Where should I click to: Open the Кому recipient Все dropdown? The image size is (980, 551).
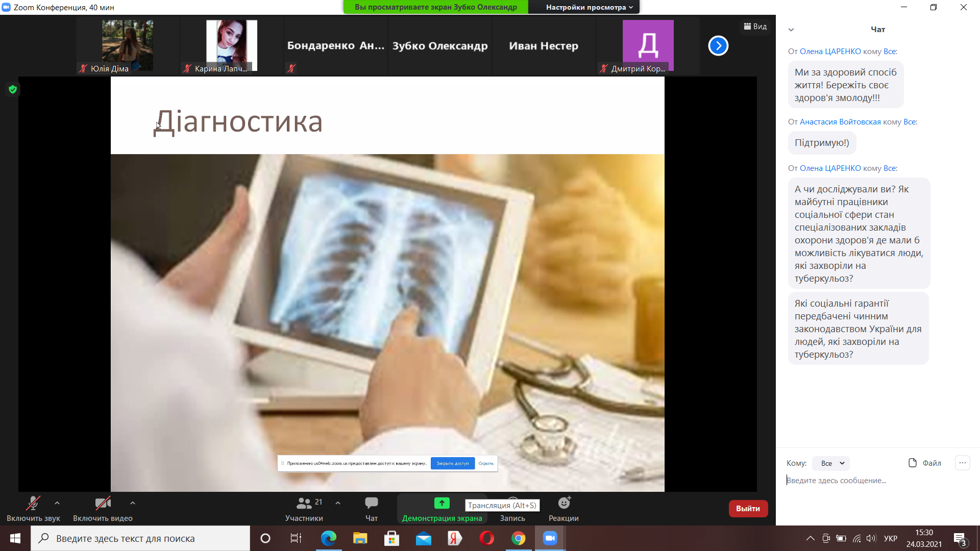coord(831,463)
